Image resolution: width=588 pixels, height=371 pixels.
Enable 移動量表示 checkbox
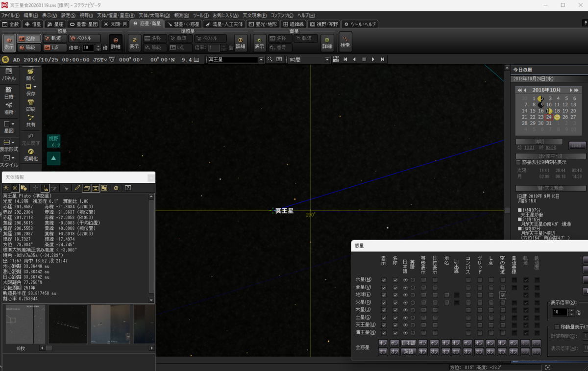click(x=557, y=327)
